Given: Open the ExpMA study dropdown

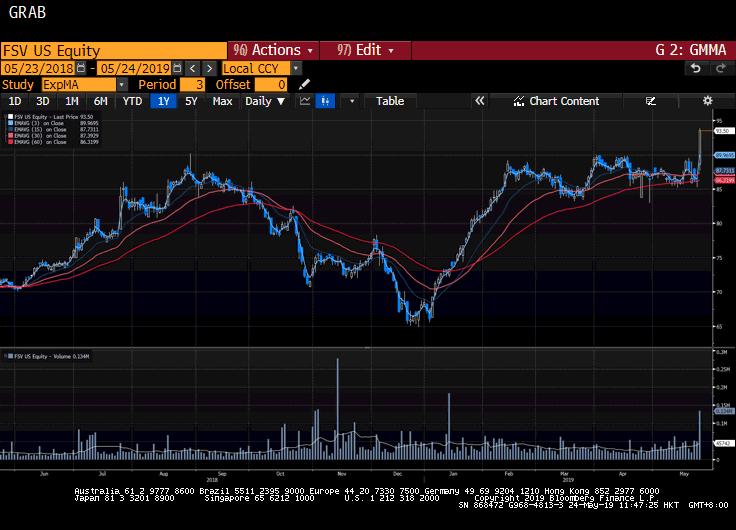Looking at the screenshot, I should (x=122, y=84).
